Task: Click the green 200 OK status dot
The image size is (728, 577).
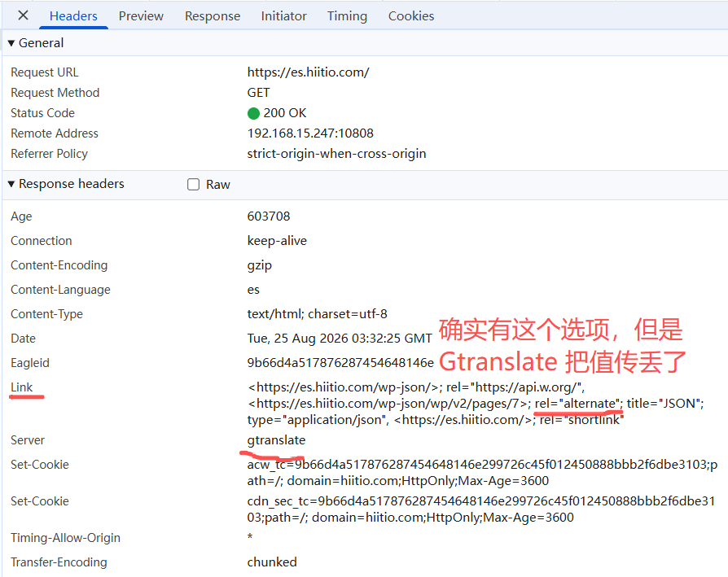Action: pyautogui.click(x=253, y=113)
